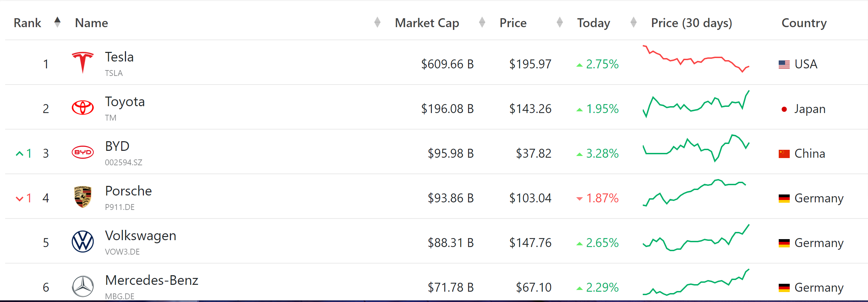868x302 pixels.
Task: Click Toyota's 30-day price sparkline
Action: (696, 104)
